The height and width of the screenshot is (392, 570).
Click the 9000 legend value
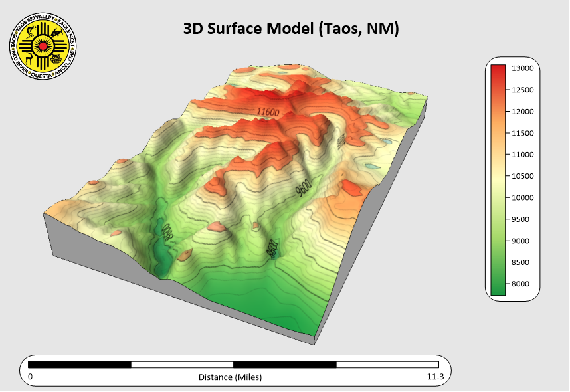pyautogui.click(x=523, y=241)
